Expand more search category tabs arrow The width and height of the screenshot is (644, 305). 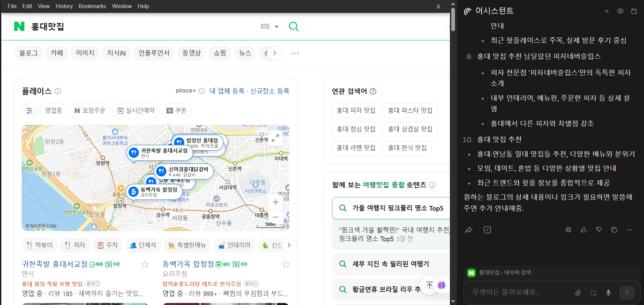point(275,53)
